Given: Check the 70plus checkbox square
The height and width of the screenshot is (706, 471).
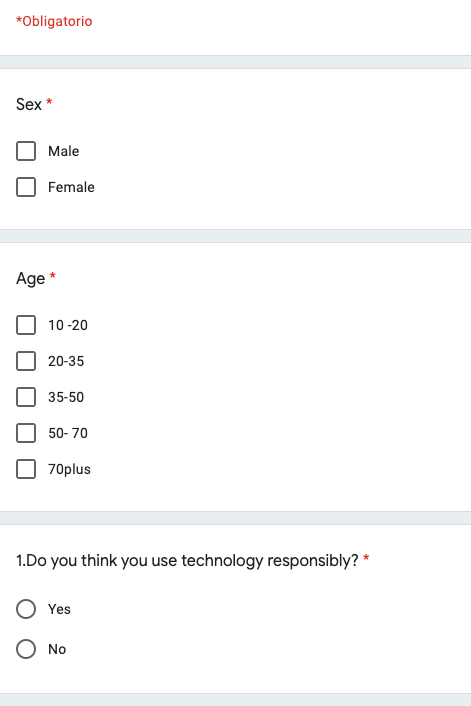Looking at the screenshot, I should click(x=26, y=469).
